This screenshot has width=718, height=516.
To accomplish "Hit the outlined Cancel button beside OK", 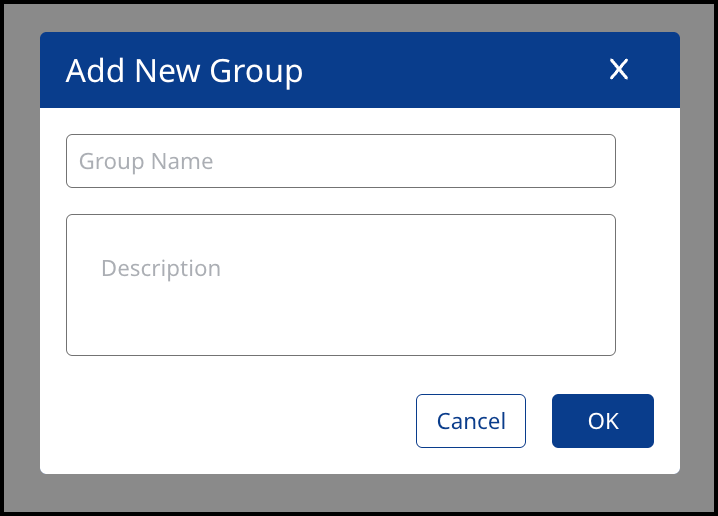I will (x=471, y=421).
